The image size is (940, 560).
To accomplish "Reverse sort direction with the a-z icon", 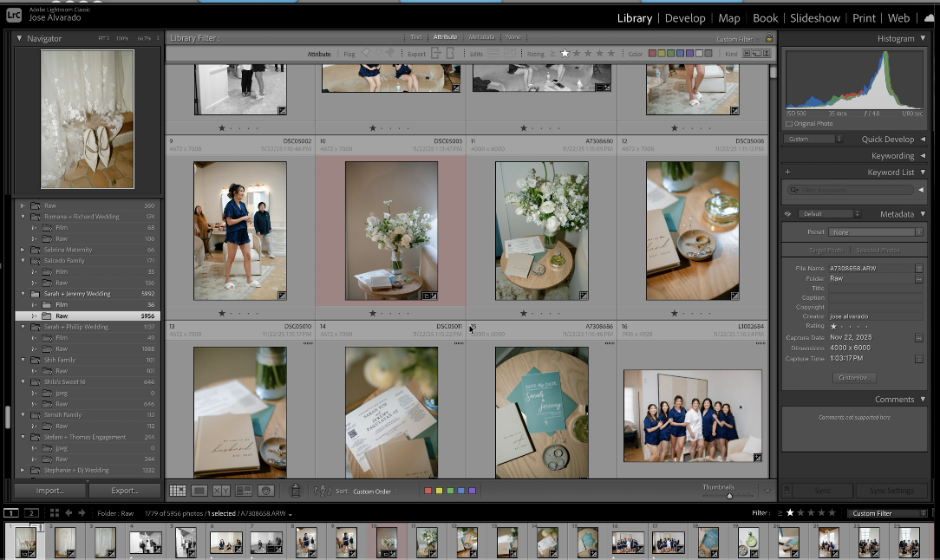I will click(323, 491).
